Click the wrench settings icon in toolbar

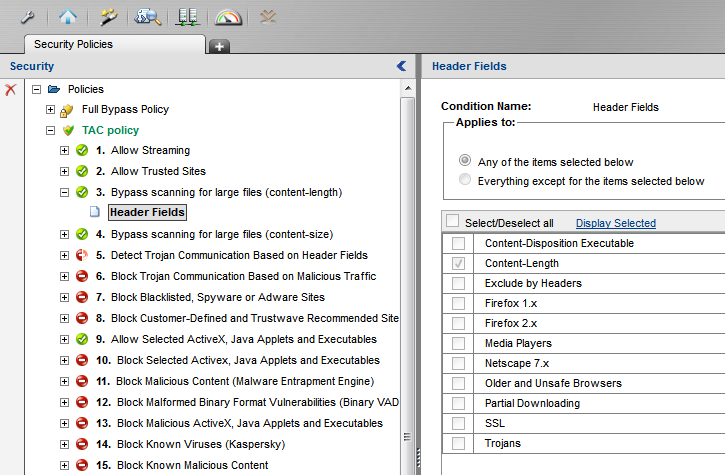[27, 16]
